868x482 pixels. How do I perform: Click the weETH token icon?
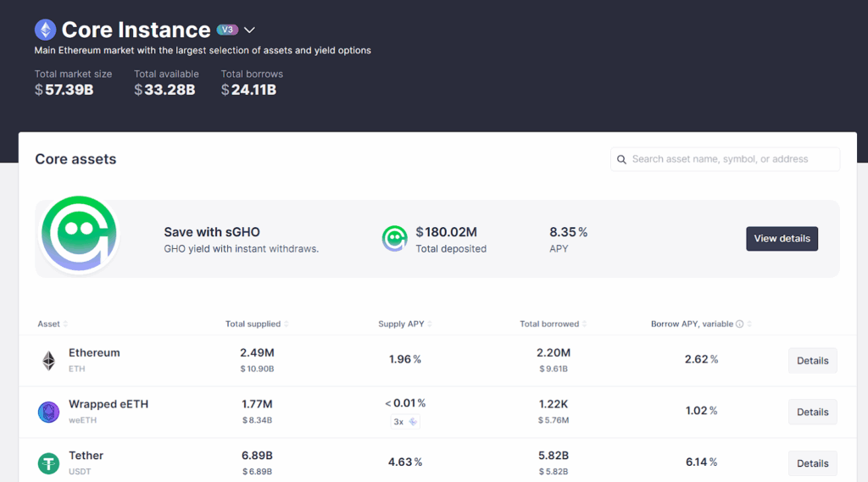pos(48,412)
